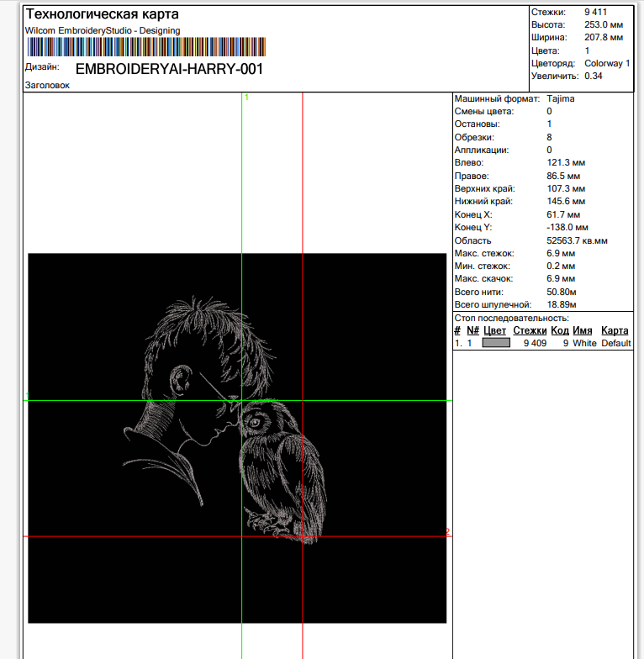
Task: Click the 'Цвет' column header
Action: pyautogui.click(x=494, y=331)
